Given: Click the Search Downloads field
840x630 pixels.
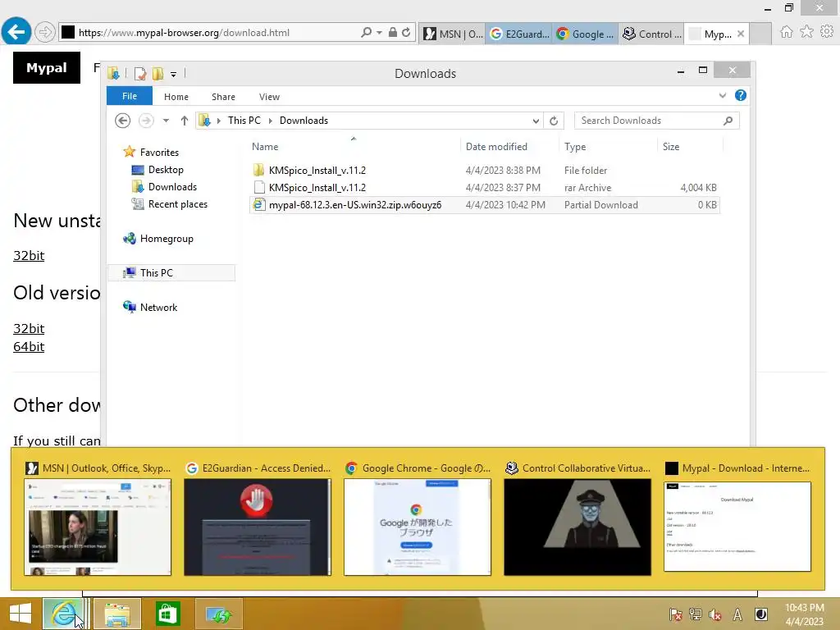Looking at the screenshot, I should pyautogui.click(x=656, y=121).
